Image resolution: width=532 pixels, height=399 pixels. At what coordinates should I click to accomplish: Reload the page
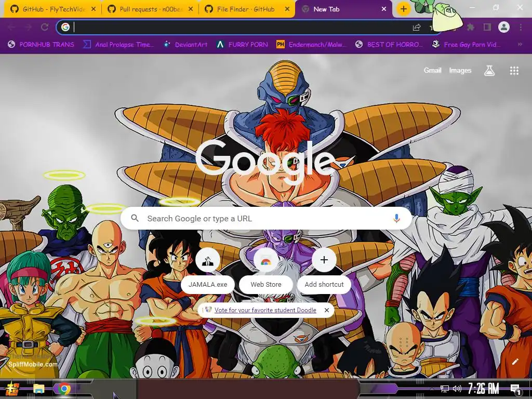tap(45, 27)
